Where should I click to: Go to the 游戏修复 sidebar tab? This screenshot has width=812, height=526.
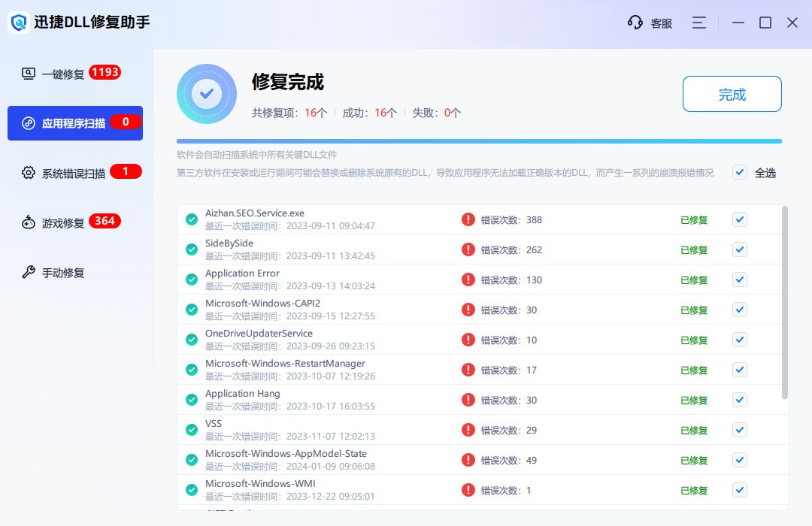point(75,222)
